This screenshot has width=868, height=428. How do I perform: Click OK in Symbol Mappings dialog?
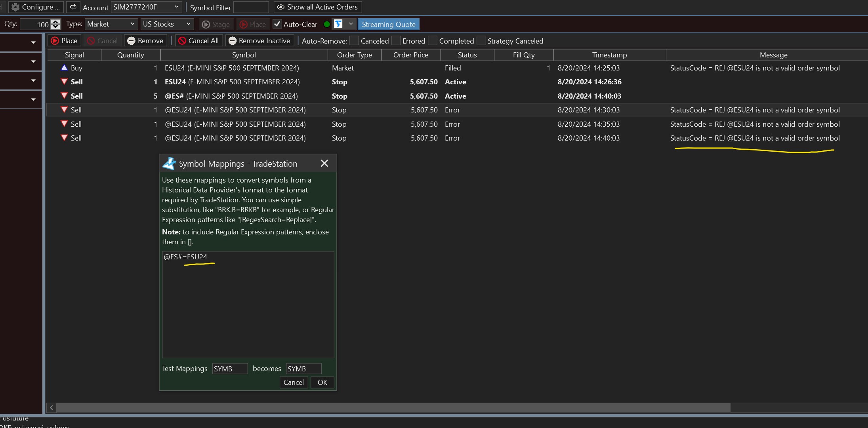322,382
